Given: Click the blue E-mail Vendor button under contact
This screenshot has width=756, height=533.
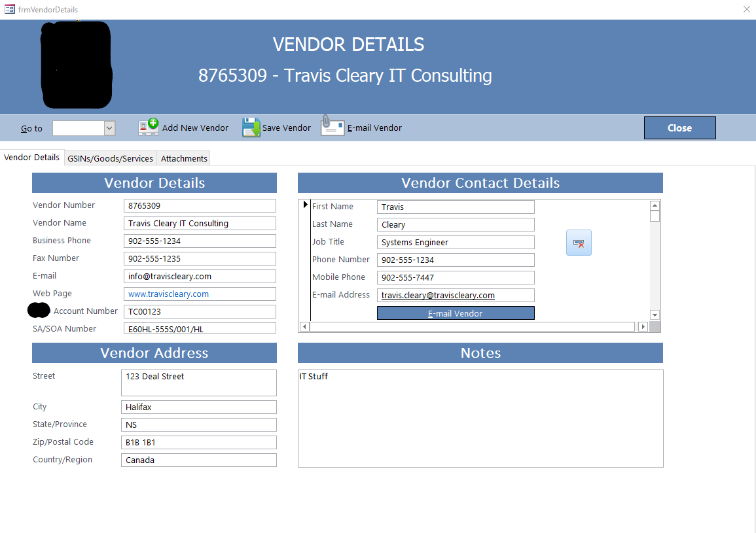Looking at the screenshot, I should click(456, 314).
